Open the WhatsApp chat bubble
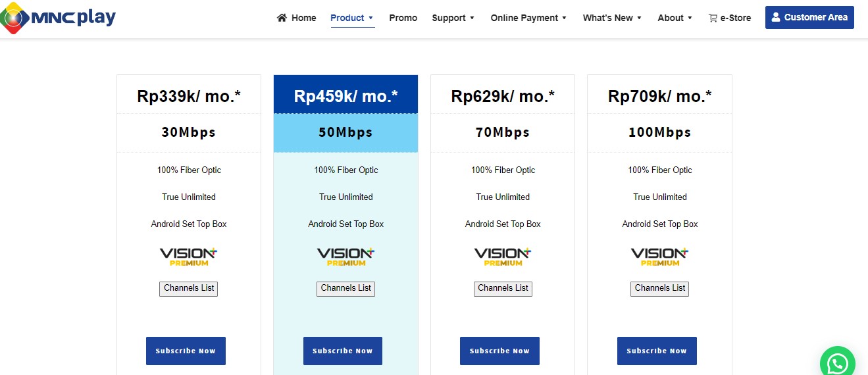This screenshot has width=868, height=375. [x=837, y=362]
